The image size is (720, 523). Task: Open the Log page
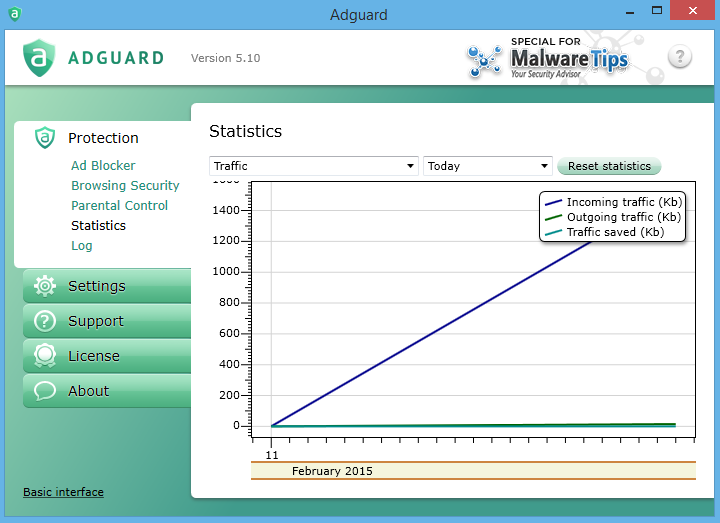(82, 246)
